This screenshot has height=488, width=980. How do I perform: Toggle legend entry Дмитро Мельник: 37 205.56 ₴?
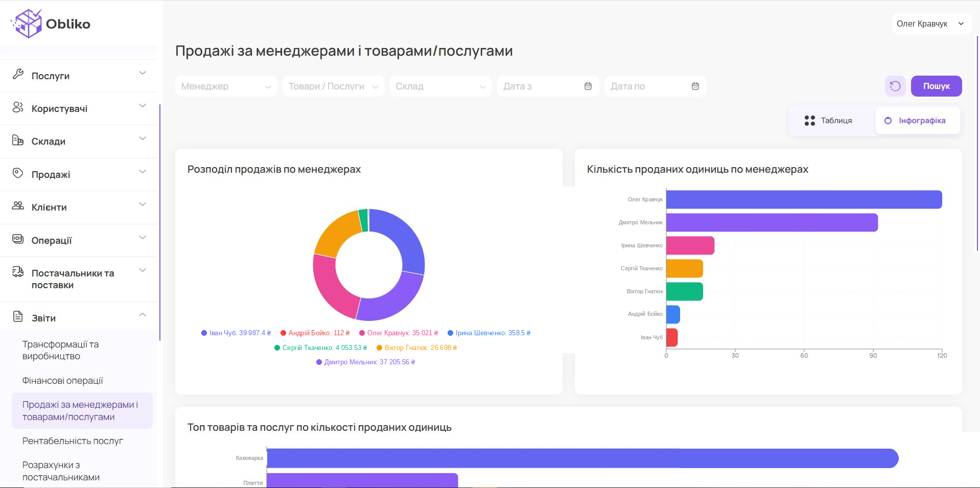(x=365, y=362)
